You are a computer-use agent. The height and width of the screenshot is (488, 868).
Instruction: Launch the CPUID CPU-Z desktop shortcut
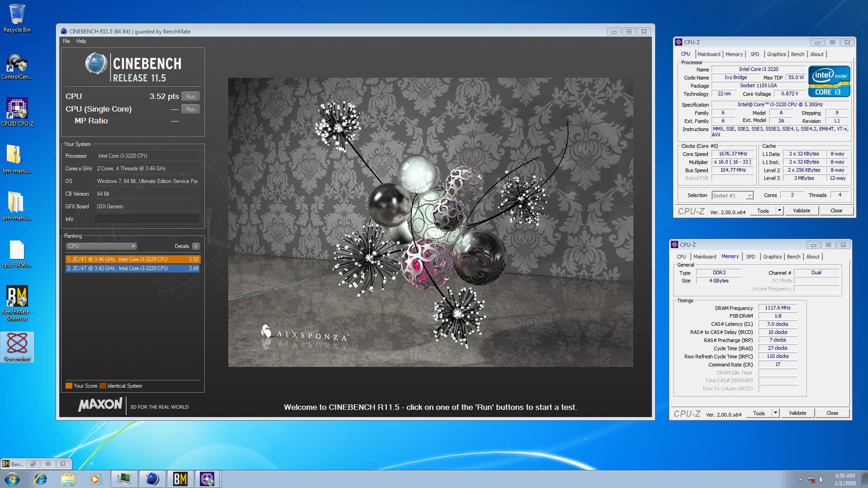[17, 112]
